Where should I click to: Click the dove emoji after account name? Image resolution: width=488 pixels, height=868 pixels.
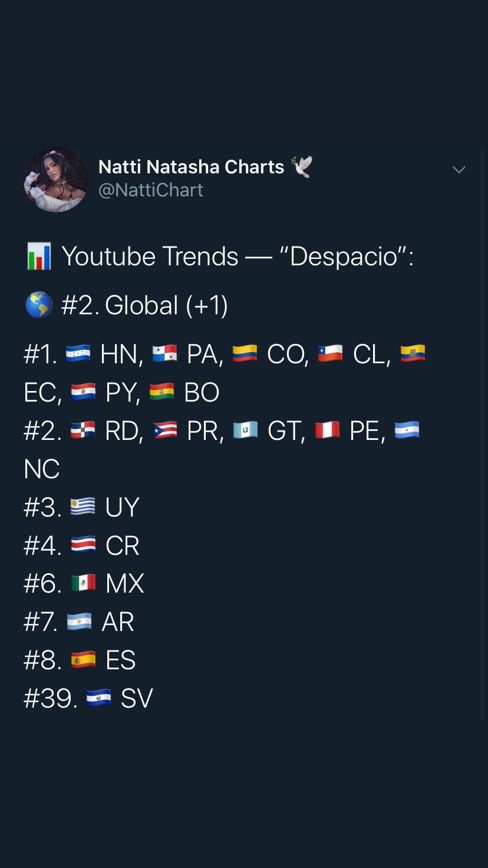pos(302,167)
